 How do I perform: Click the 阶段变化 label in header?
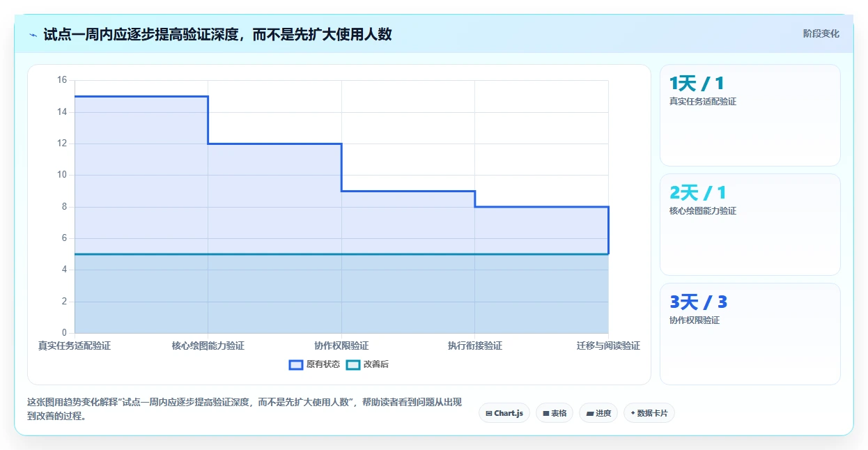coord(821,33)
